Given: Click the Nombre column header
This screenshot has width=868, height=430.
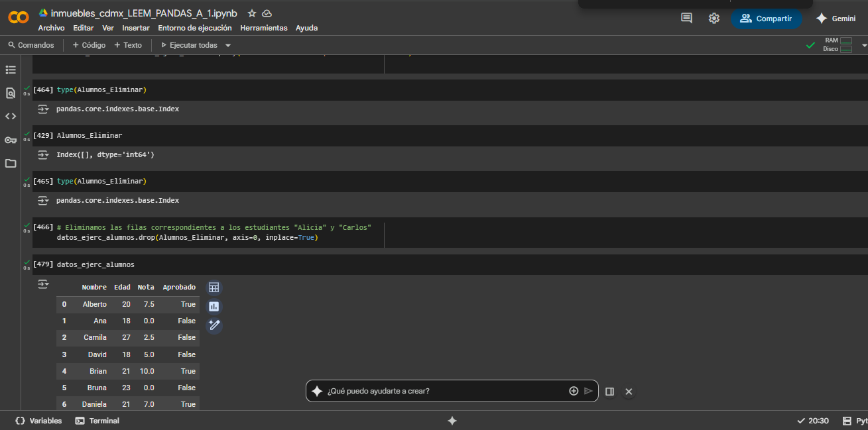Looking at the screenshot, I should [x=94, y=287].
